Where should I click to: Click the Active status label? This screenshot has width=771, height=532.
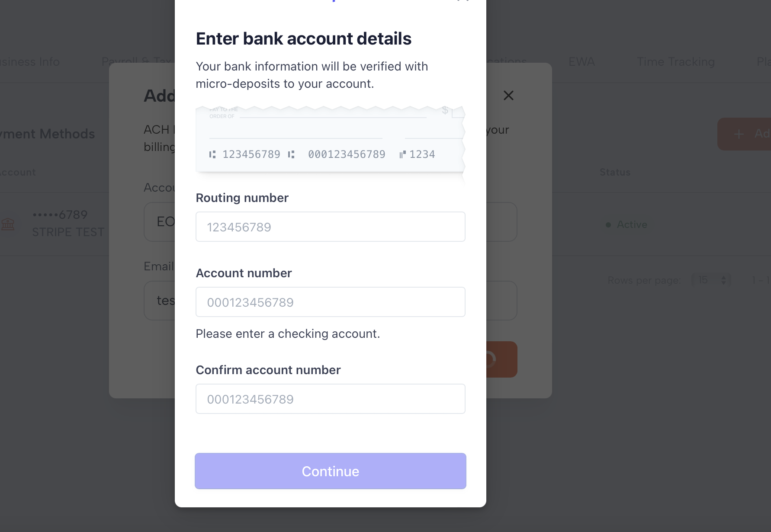[x=632, y=224]
